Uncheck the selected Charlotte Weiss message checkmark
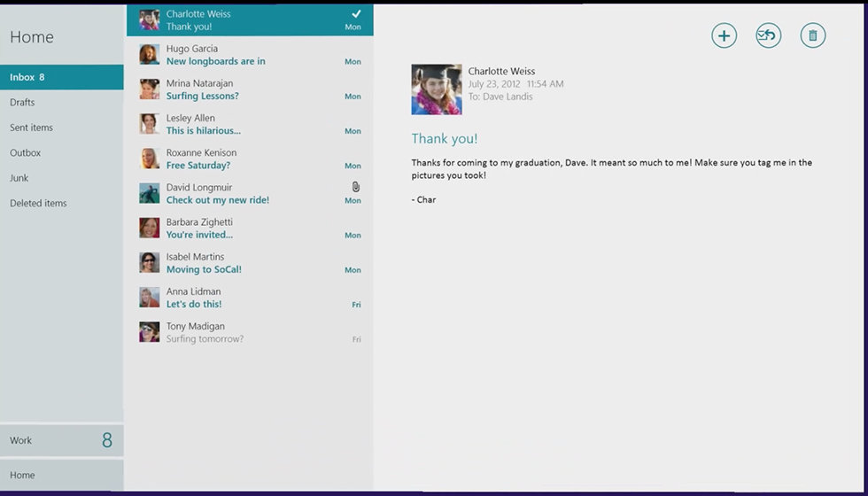Screen dimensions: 868x496 [356, 14]
